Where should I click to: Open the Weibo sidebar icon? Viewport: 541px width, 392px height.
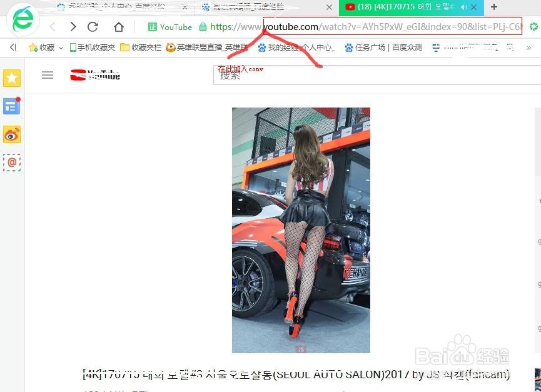12,134
